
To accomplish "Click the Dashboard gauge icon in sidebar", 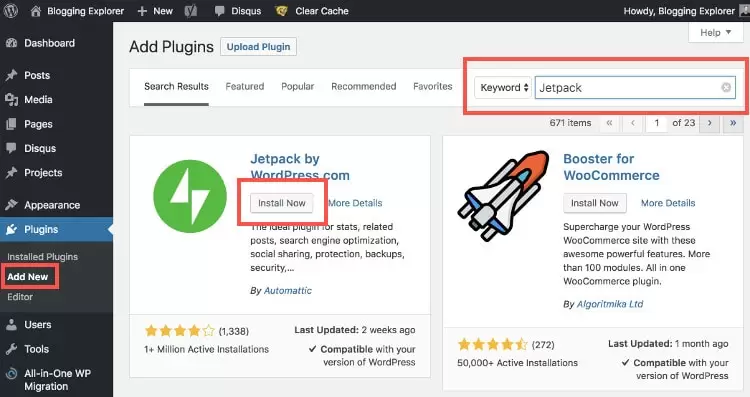I will pyautogui.click(x=11, y=43).
